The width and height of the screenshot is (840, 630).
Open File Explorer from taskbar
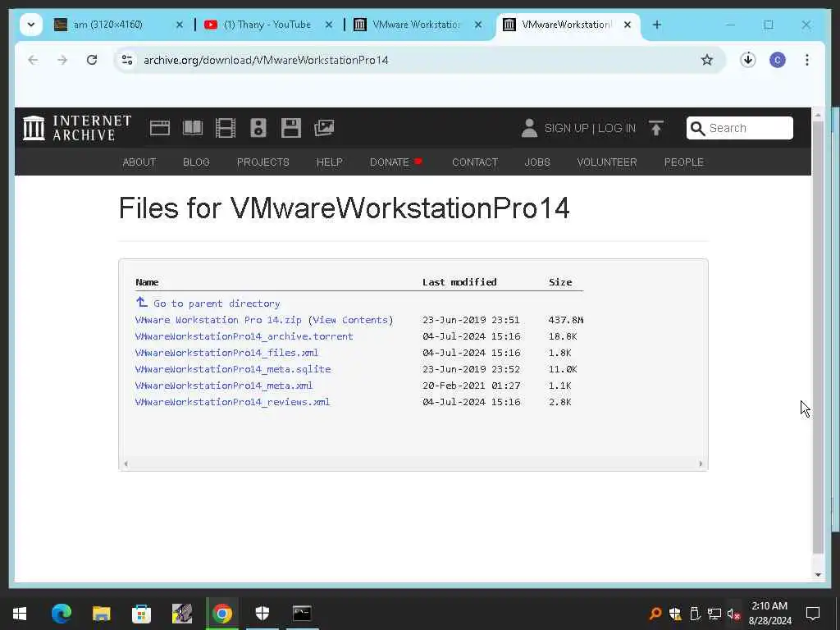(101, 614)
